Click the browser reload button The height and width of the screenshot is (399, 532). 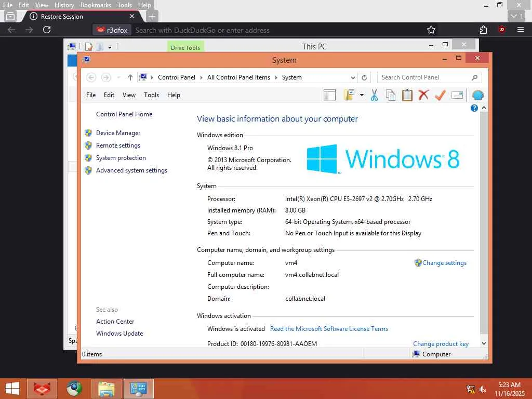pos(47,30)
